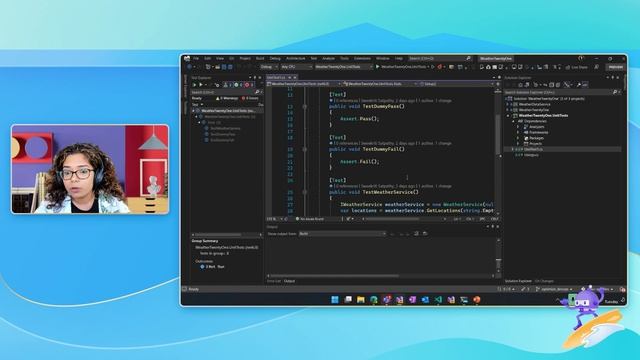Open the Tools menu
This screenshot has height=360, width=640.
click(x=344, y=58)
